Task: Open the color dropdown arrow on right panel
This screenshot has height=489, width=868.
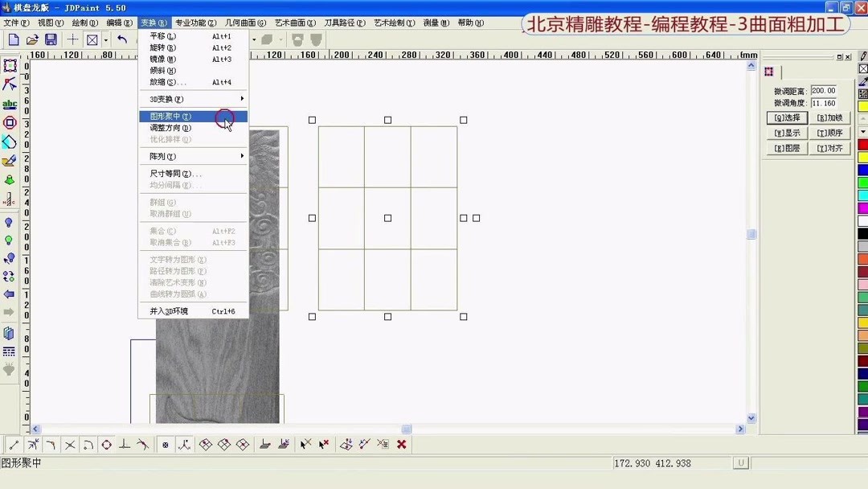Action: point(862,129)
